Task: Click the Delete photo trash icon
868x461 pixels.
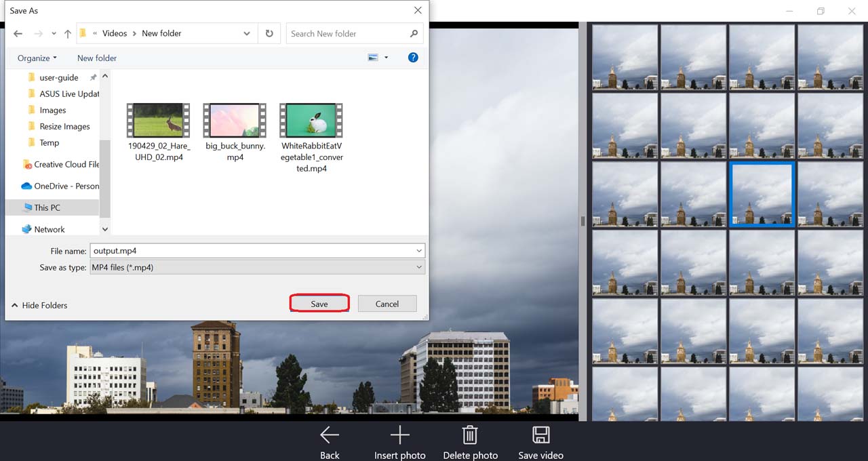Action: click(470, 435)
